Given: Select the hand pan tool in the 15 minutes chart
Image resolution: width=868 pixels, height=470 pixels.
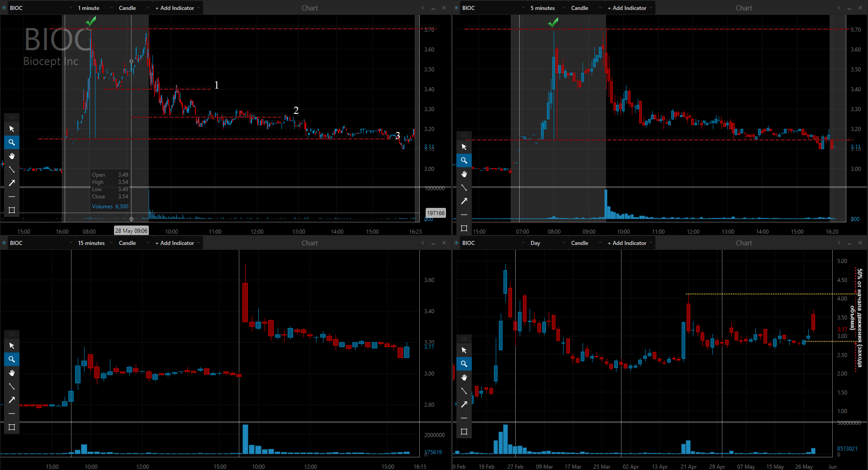Looking at the screenshot, I should (12, 373).
